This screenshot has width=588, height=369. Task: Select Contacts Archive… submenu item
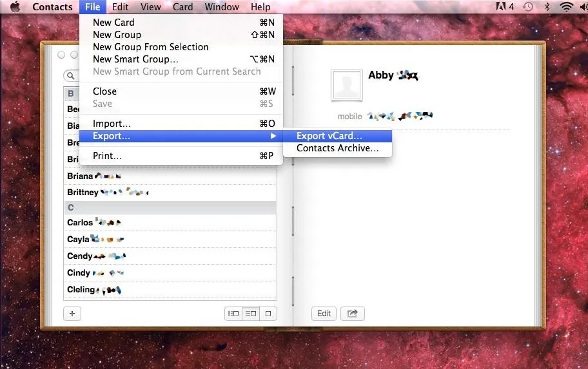coord(337,148)
